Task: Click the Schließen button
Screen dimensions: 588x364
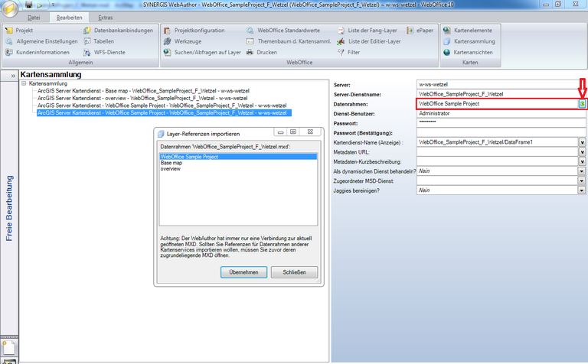Action: pyautogui.click(x=294, y=272)
